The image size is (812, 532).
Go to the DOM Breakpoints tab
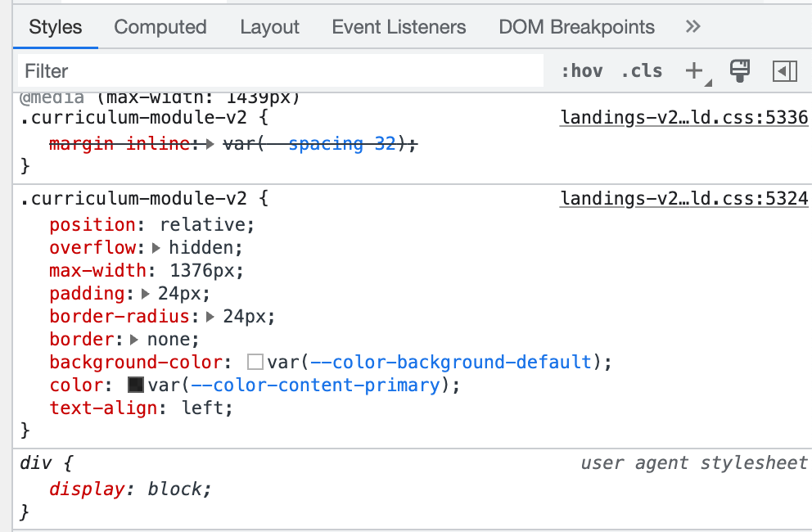coord(576,27)
